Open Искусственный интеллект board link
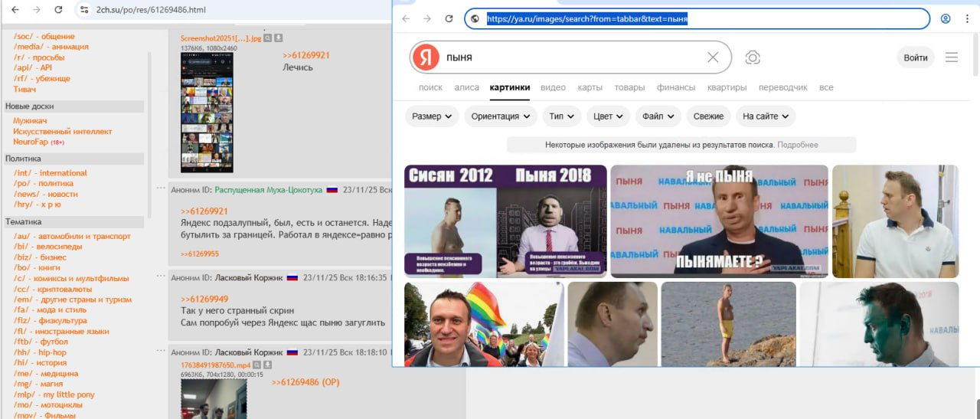 tap(62, 131)
